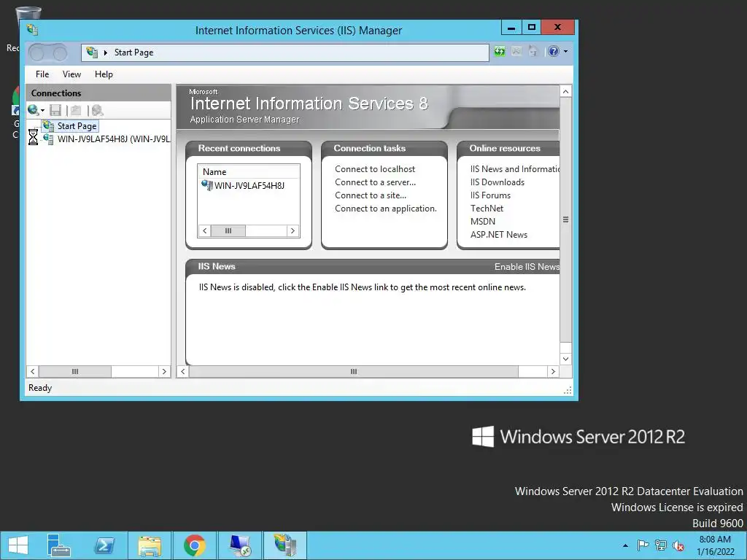This screenshot has height=560, width=747.
Task: Select Start Page in the Connections tree
Action: coord(77,126)
